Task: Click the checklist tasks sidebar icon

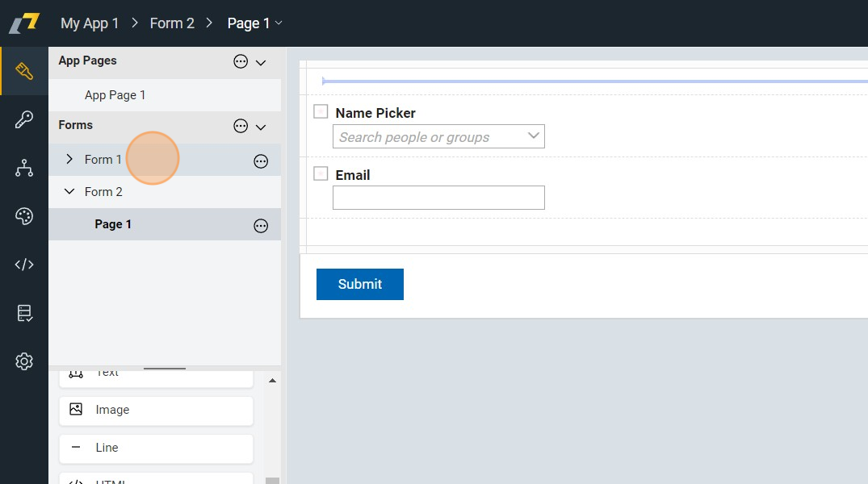Action: pos(24,313)
